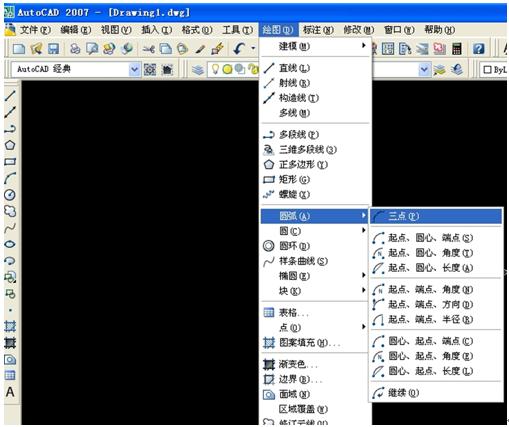The width and height of the screenshot is (509, 427).
Task: Select 样条曲线(S) from the draw menu
Action: tap(314, 261)
